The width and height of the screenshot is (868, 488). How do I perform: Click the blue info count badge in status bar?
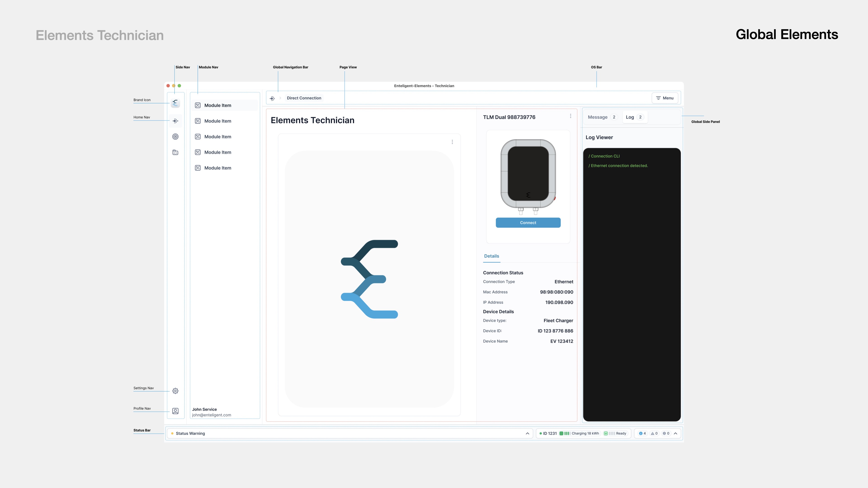click(642, 434)
